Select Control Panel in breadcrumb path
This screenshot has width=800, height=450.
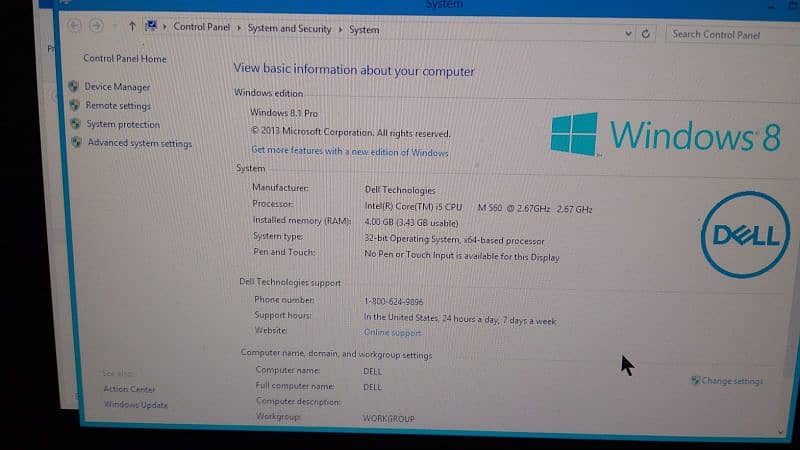tap(201, 27)
